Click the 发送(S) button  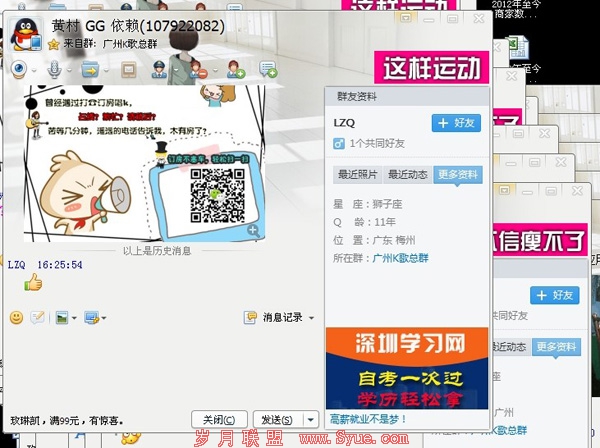pos(278,420)
